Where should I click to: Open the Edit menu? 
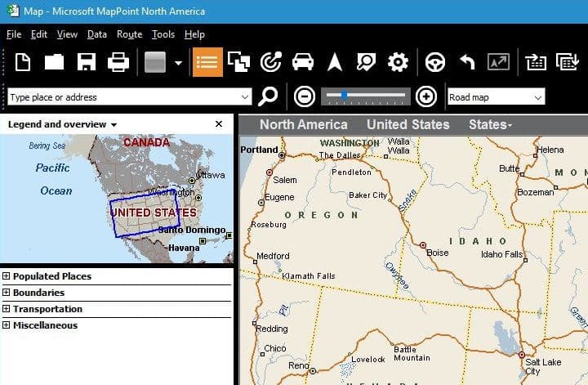[39, 34]
